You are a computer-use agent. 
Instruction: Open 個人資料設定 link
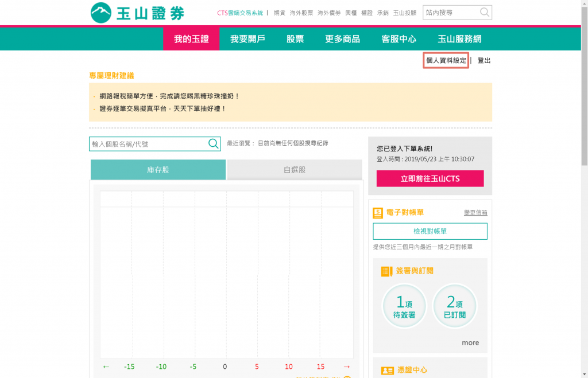(x=446, y=60)
